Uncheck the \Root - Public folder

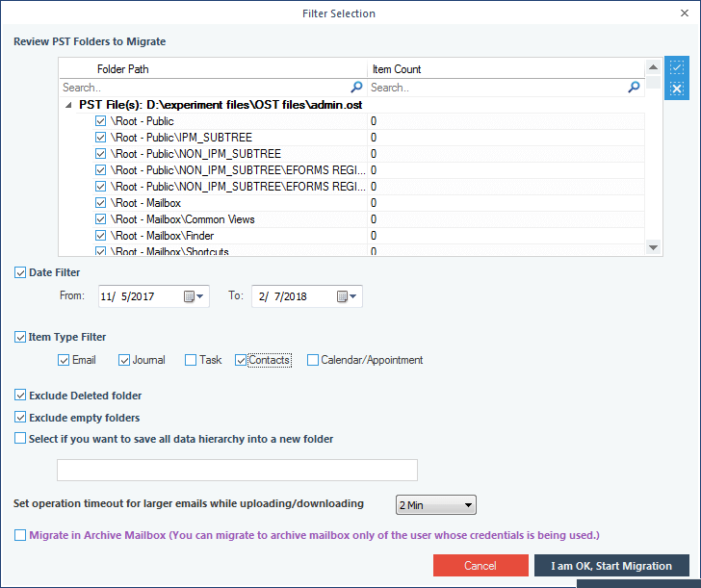100,121
